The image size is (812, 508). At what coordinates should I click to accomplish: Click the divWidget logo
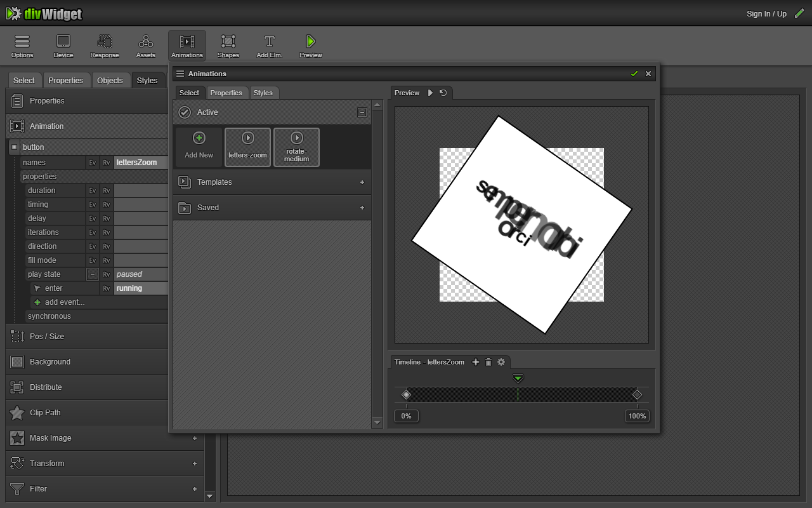pyautogui.click(x=44, y=13)
